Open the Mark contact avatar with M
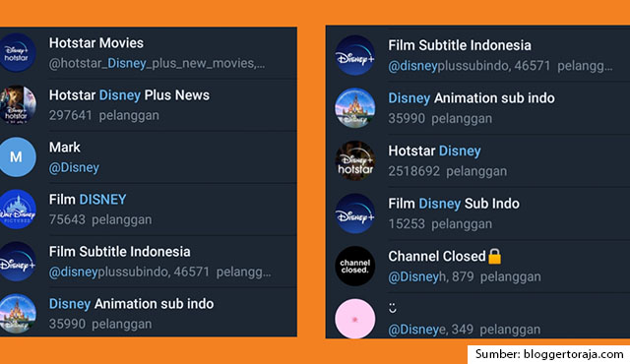The height and width of the screenshot is (364, 630). [x=16, y=157]
